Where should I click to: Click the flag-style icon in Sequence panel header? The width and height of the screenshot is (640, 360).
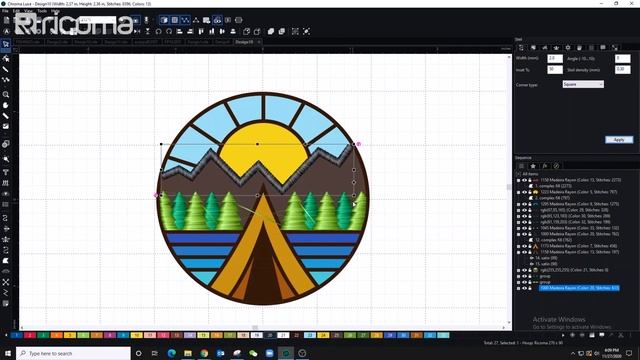point(544,166)
